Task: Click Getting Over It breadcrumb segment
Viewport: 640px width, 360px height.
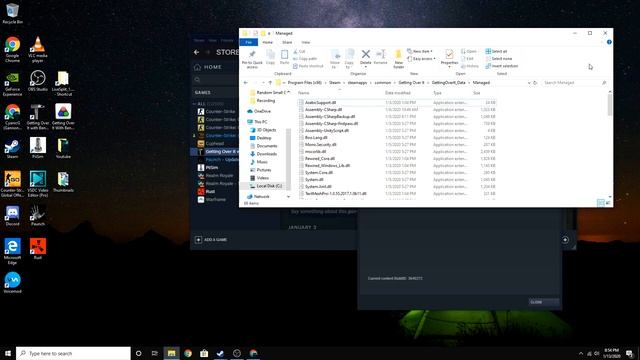Action: click(x=411, y=83)
